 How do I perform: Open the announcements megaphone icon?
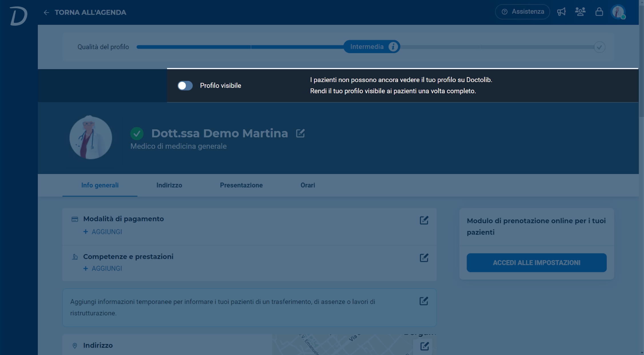tap(561, 12)
